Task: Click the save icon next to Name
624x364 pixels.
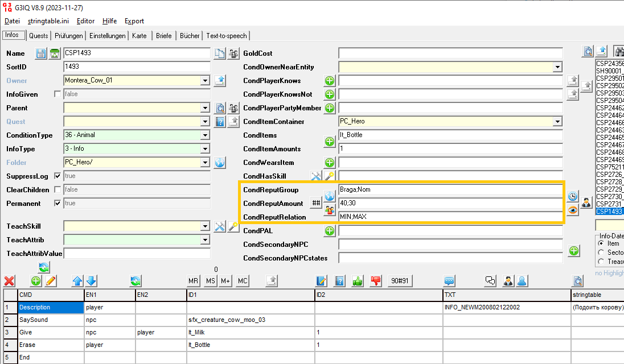Action: (x=41, y=53)
